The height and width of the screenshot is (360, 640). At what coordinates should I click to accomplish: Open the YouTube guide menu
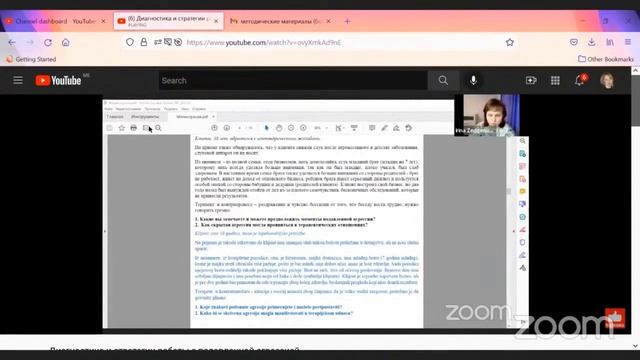point(18,80)
